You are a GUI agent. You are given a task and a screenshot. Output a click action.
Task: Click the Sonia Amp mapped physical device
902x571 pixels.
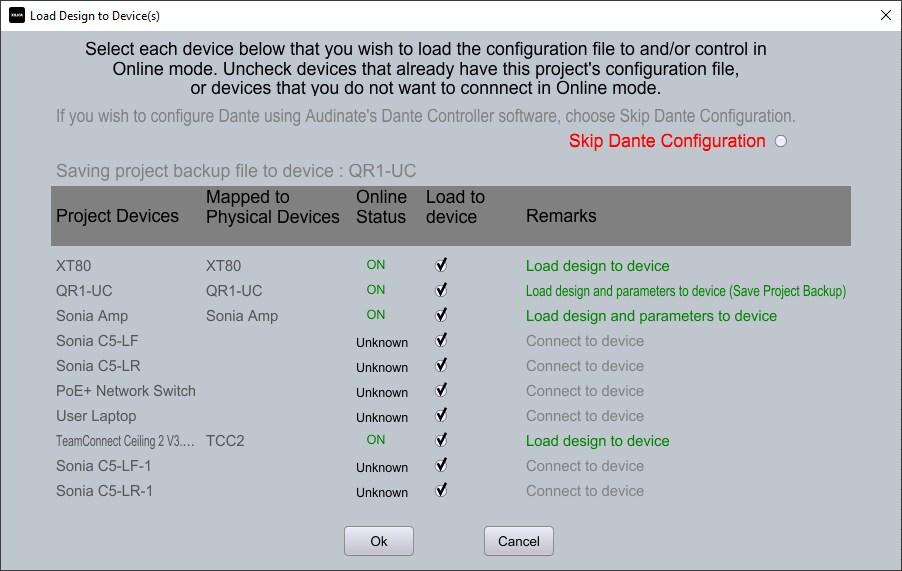click(242, 316)
